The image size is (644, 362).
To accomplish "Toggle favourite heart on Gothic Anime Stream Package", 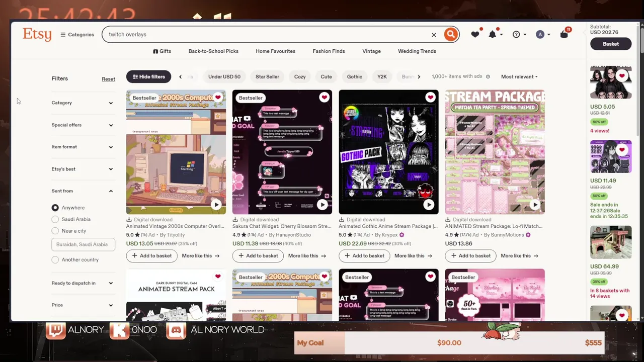I will pyautogui.click(x=430, y=98).
